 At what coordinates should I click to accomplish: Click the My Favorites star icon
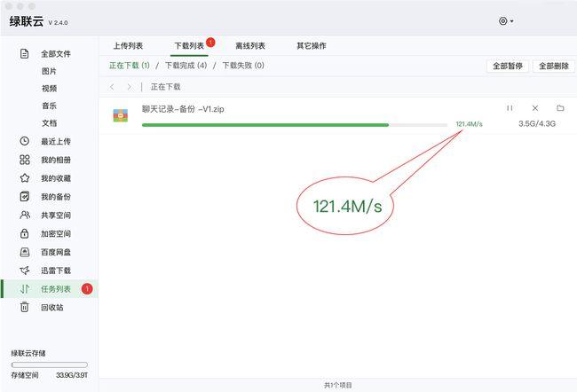point(25,178)
